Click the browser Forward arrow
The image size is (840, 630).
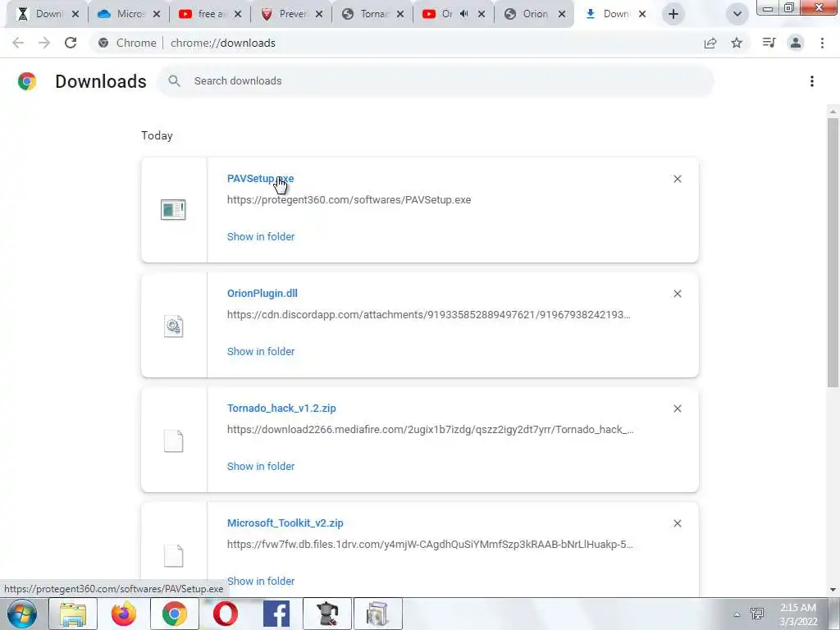click(x=44, y=43)
